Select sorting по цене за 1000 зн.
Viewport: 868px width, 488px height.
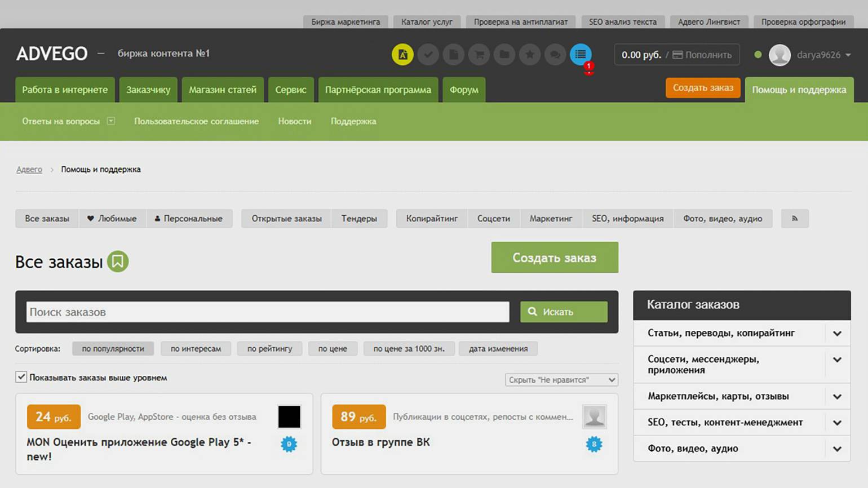409,349
